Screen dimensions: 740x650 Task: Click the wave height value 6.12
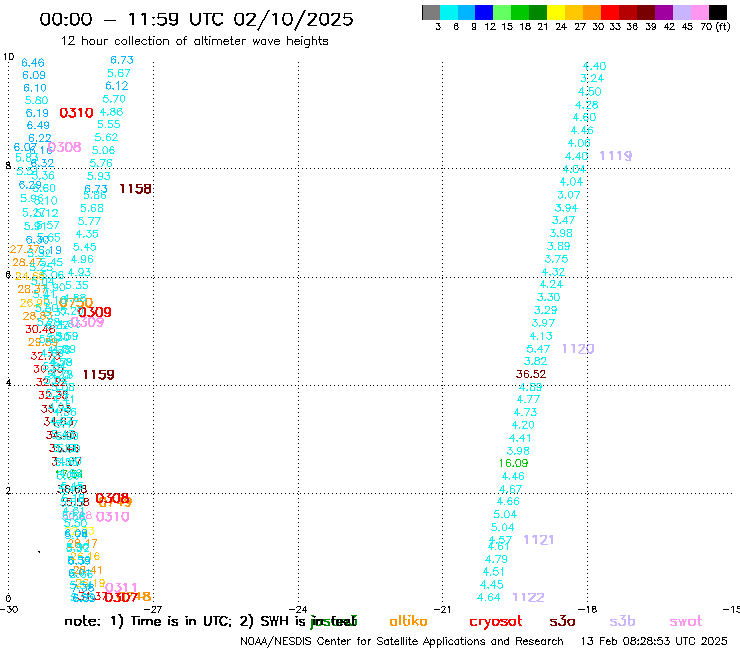[x=117, y=86]
